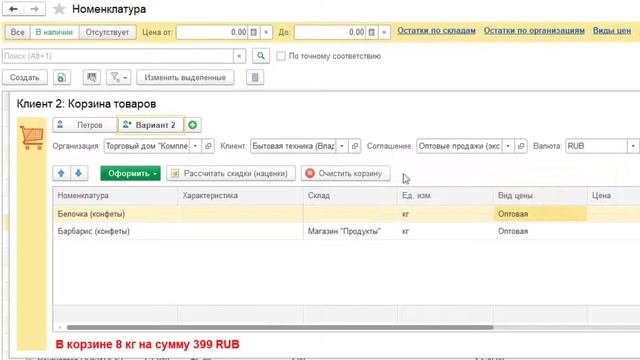Open calculator in 'Цена от' field
Screen dimensions: 640x360
(x=253, y=32)
